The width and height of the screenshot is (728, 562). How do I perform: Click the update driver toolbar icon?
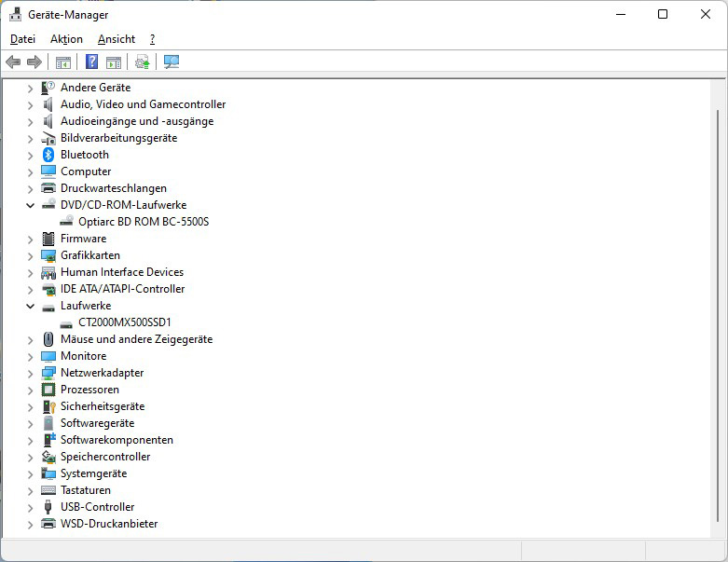(x=142, y=62)
